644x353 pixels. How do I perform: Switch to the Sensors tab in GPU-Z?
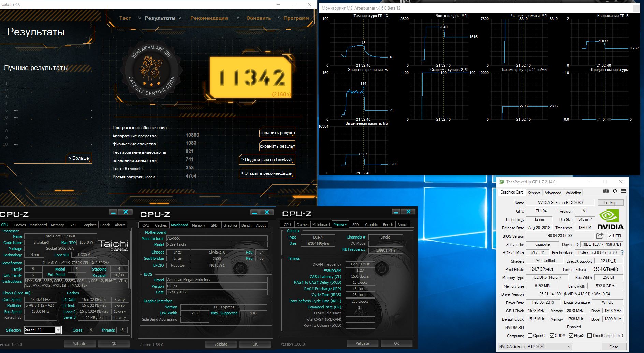(534, 193)
